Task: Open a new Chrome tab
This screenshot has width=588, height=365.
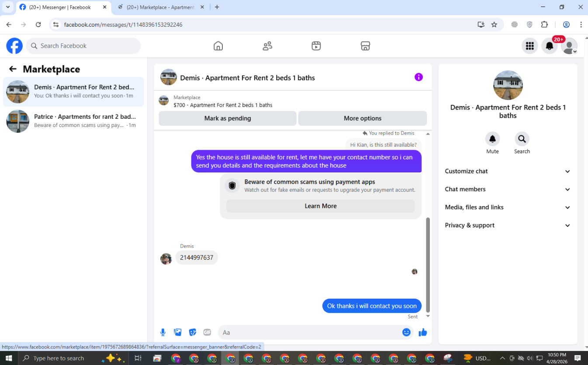Action: 217,7
